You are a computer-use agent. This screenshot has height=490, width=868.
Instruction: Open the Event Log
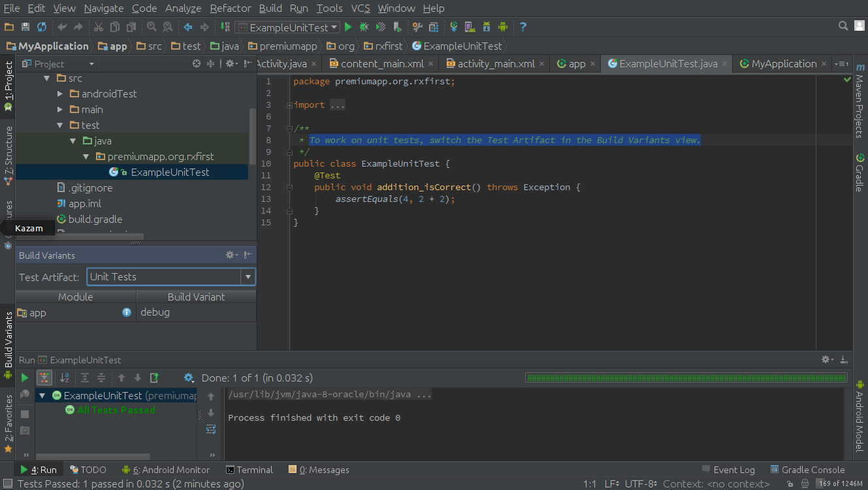pyautogui.click(x=728, y=470)
